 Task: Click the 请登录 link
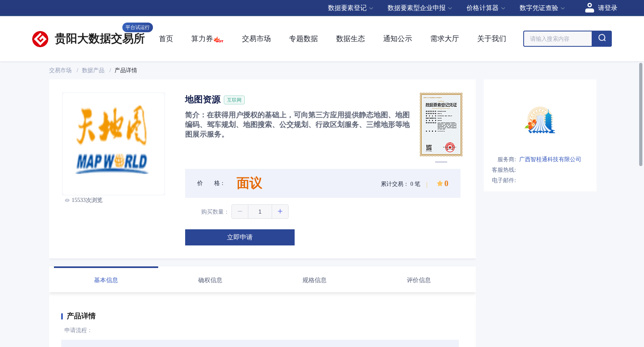(607, 8)
